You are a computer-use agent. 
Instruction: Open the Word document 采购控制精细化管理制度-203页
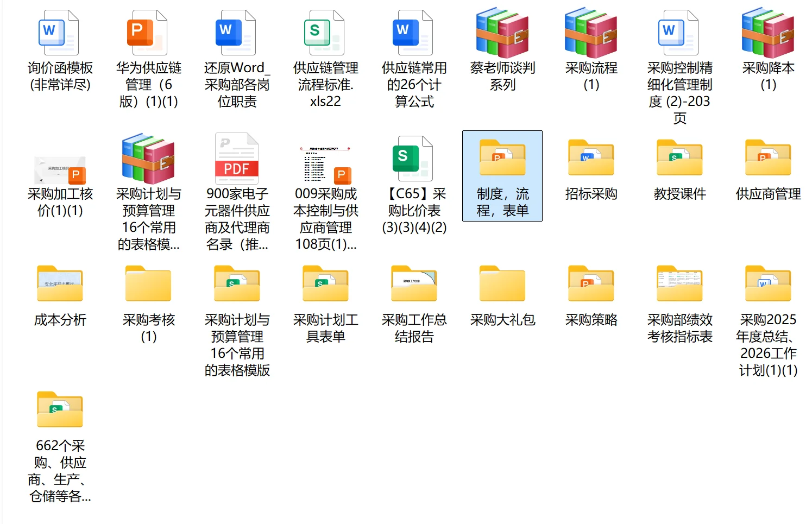pyautogui.click(x=679, y=34)
